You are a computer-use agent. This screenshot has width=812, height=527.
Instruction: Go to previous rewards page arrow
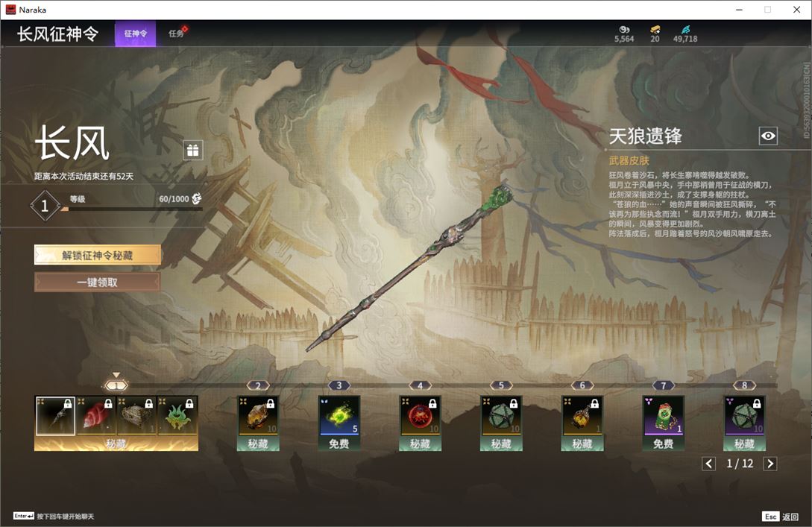[x=708, y=464]
